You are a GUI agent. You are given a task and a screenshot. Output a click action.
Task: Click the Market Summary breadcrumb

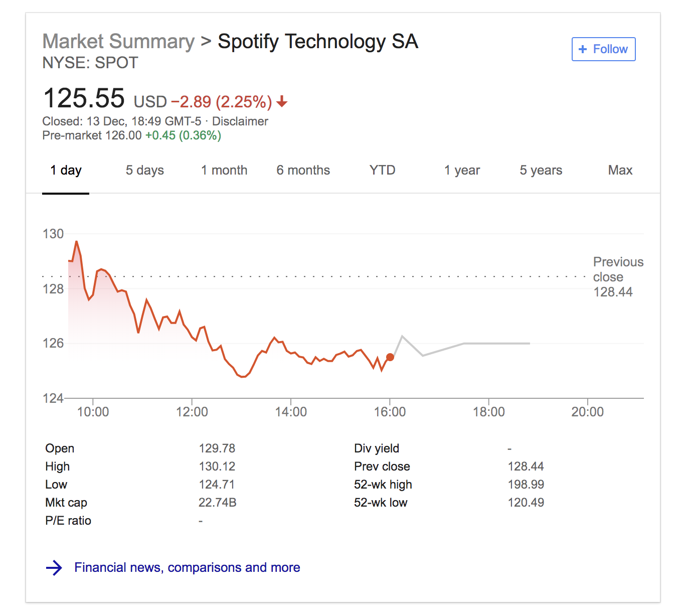click(118, 42)
